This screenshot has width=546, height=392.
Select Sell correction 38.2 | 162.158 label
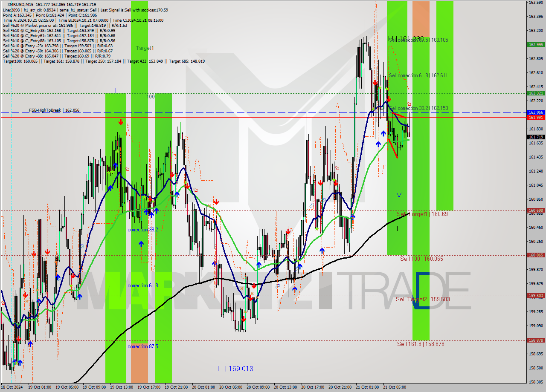point(418,108)
